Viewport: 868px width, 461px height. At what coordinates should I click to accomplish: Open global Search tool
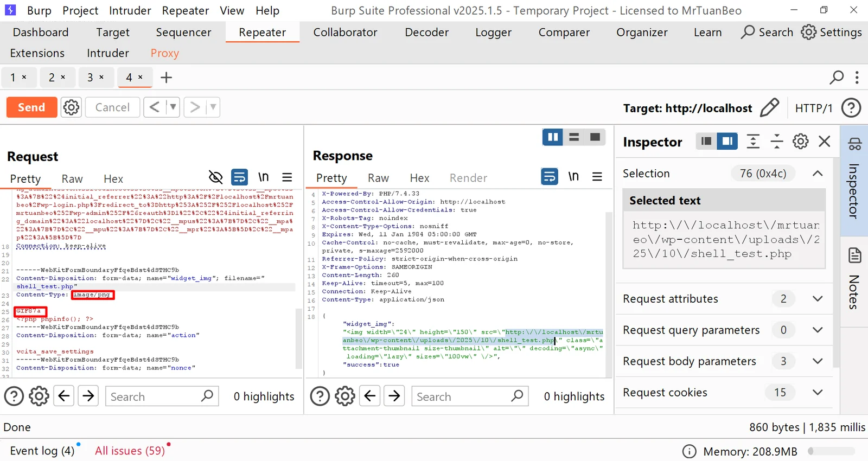(767, 32)
